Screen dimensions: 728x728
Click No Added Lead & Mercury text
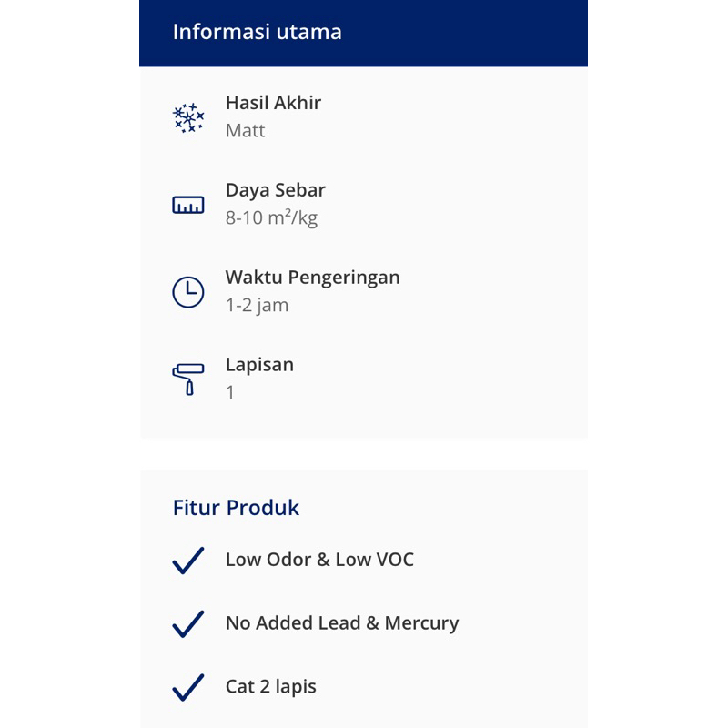[x=342, y=623]
